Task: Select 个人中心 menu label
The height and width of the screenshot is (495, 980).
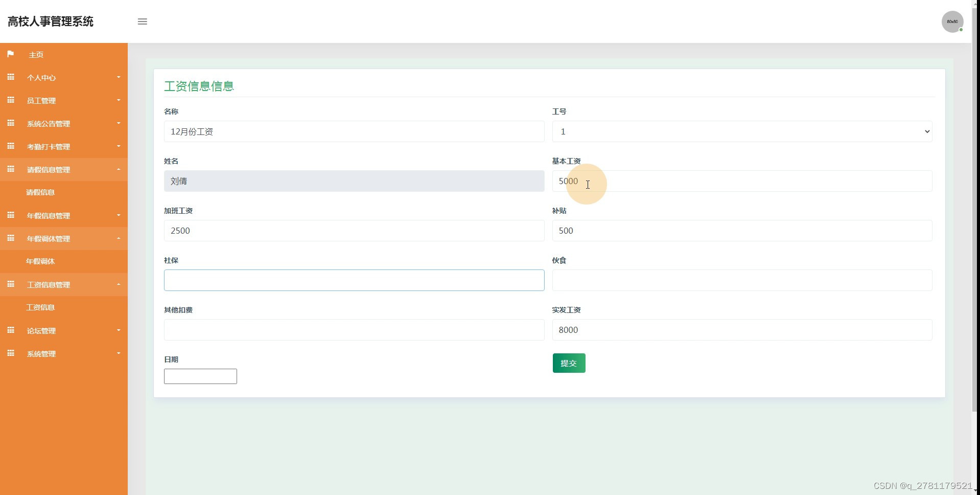Action: coord(41,78)
